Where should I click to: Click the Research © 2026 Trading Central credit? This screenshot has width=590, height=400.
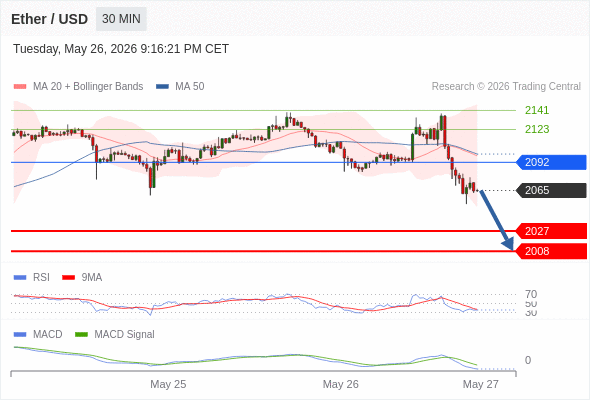pos(506,87)
